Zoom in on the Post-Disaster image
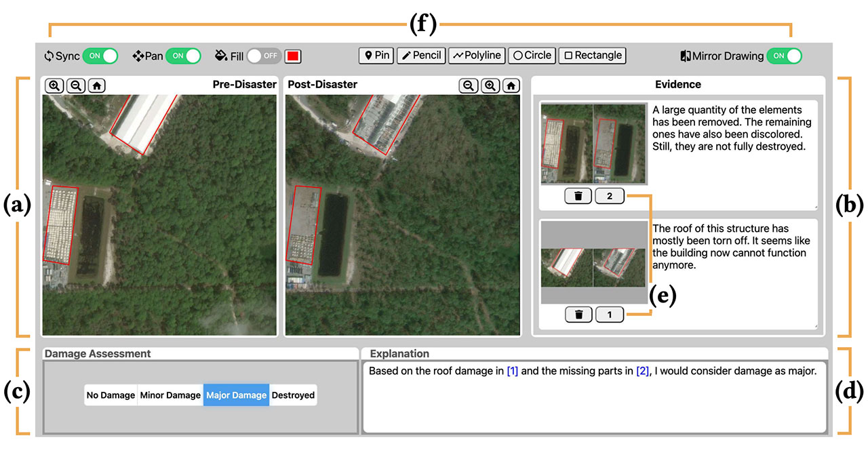The image size is (868, 461). pyautogui.click(x=490, y=85)
